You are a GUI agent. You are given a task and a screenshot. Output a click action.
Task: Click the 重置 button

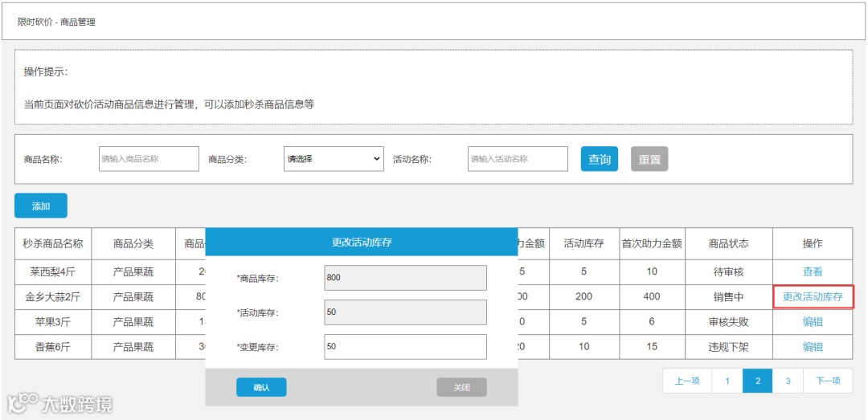point(649,159)
